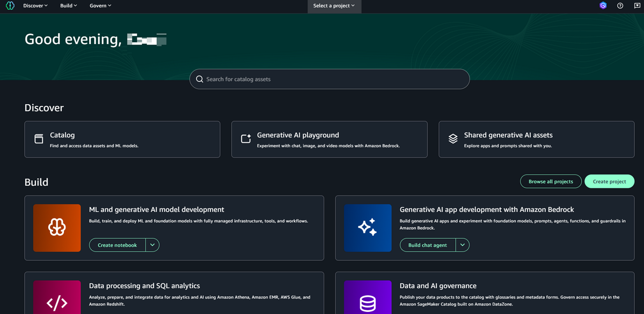Image resolution: width=644 pixels, height=314 pixels.
Task: Click the Catalog card icon
Action: click(39, 139)
